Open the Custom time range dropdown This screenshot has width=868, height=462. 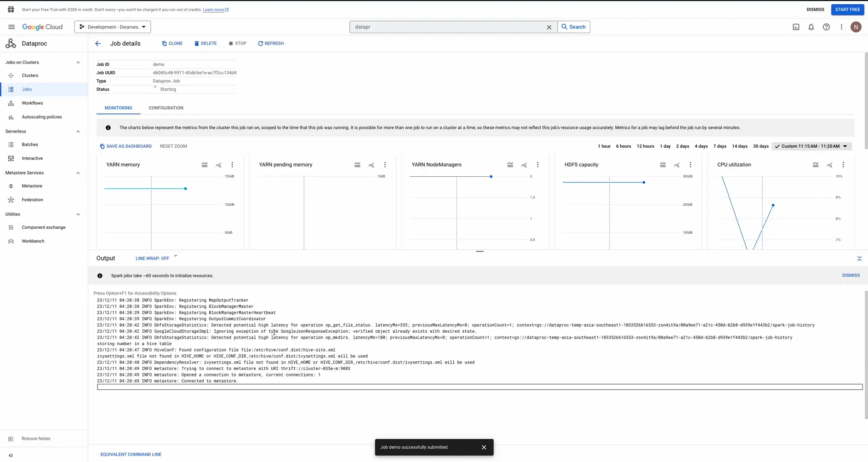[811, 146]
